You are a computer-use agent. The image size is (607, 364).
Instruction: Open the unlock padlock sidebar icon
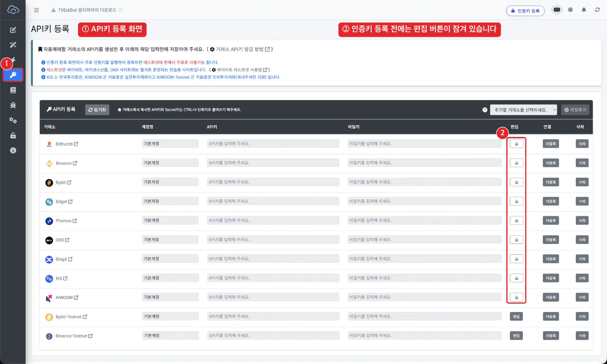coord(13,136)
